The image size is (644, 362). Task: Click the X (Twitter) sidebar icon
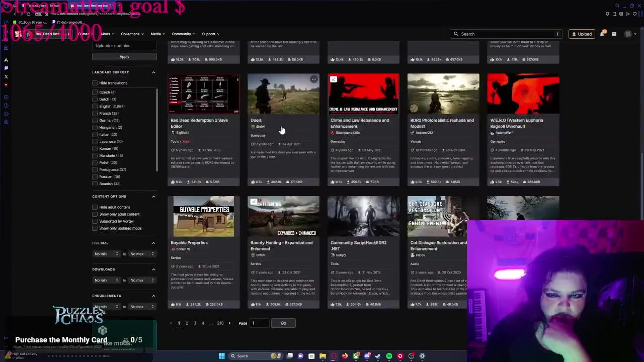click(x=6, y=76)
